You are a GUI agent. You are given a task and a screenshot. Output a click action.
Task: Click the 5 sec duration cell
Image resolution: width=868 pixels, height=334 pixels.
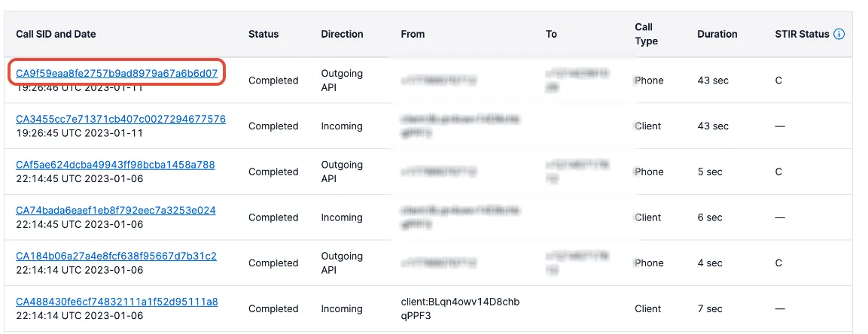(x=710, y=172)
